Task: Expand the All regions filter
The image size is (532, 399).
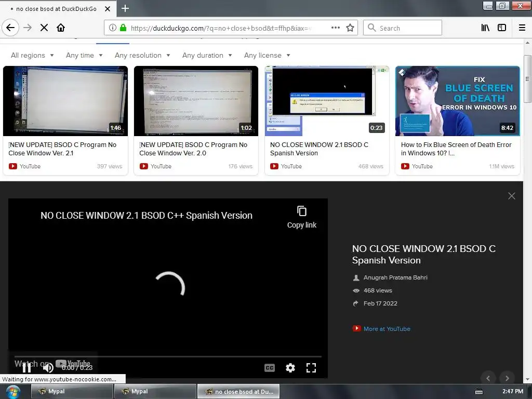Action: [32, 55]
